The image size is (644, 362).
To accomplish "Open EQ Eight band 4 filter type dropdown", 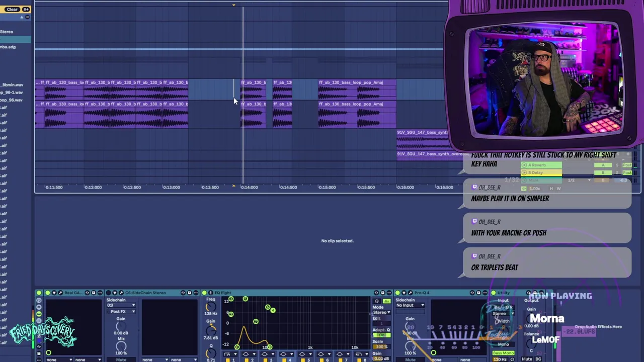I will point(287,354).
